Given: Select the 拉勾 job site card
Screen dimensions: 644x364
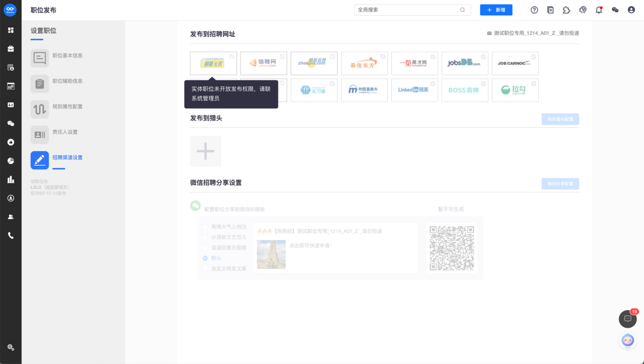Looking at the screenshot, I should coord(515,90).
